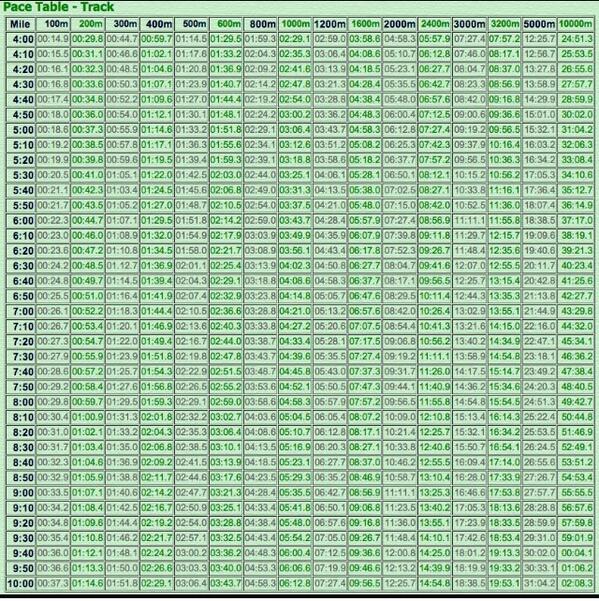
Task: Click 00:15.5 in the 4:10 row
Action: [x=53, y=54]
